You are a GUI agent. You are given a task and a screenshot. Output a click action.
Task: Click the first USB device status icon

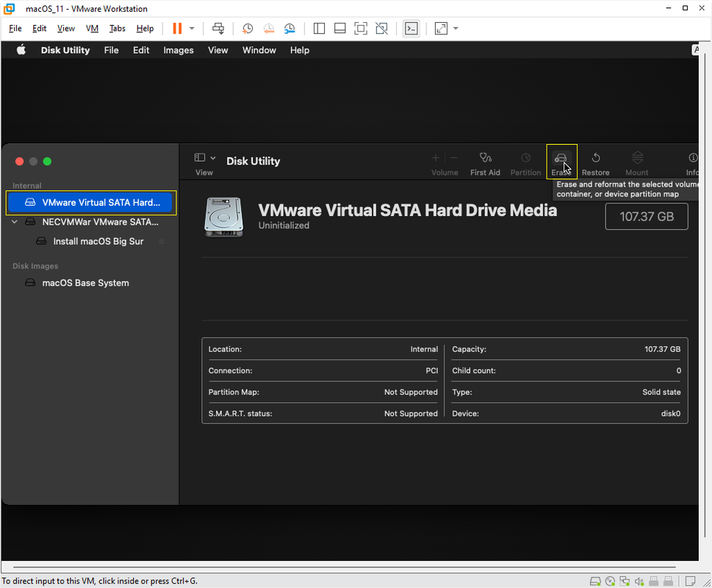[x=654, y=581]
